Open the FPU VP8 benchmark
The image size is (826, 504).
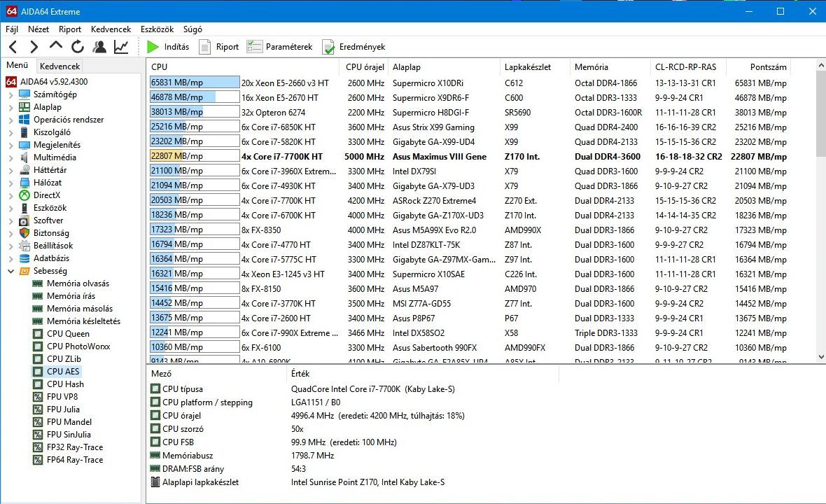tap(55, 397)
